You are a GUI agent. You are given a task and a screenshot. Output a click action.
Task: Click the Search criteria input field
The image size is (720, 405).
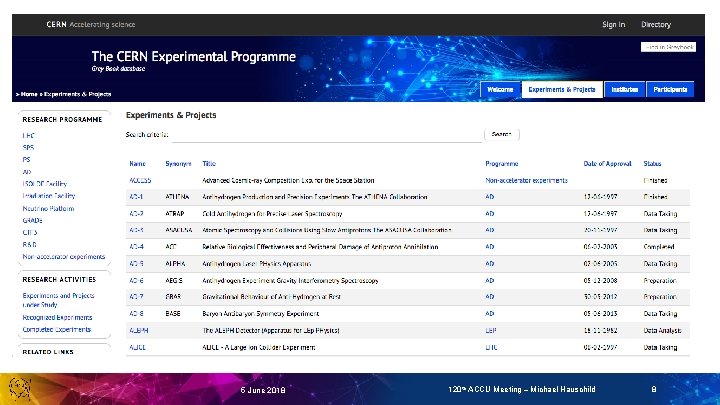click(327, 135)
